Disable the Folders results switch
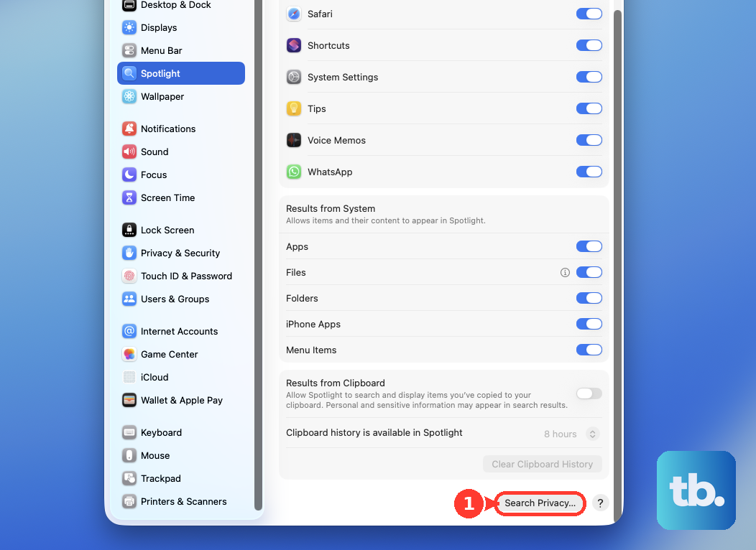The image size is (756, 550). pyautogui.click(x=589, y=298)
